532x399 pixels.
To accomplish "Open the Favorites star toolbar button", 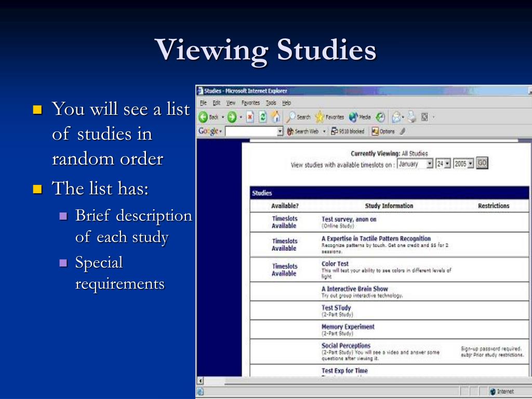I will pyautogui.click(x=329, y=117).
